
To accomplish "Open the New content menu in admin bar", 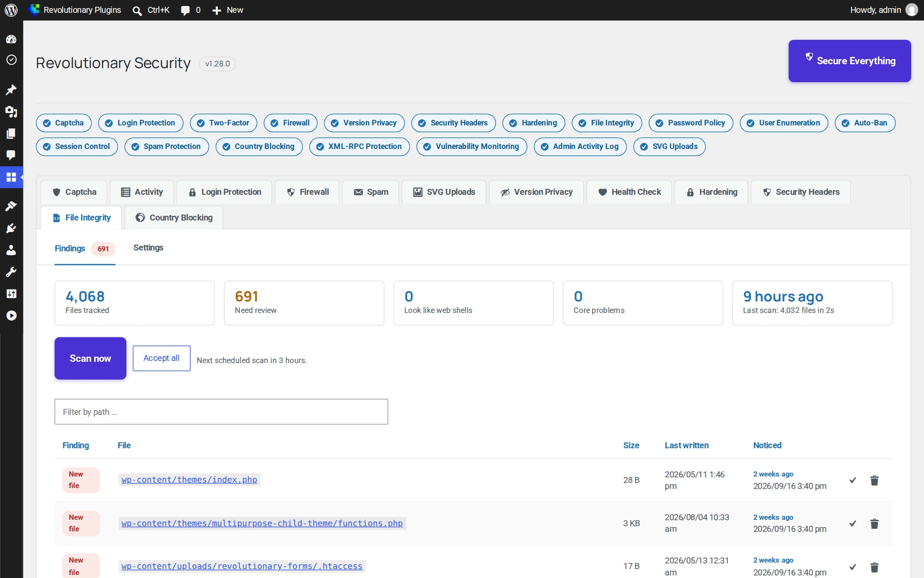I will (x=228, y=10).
